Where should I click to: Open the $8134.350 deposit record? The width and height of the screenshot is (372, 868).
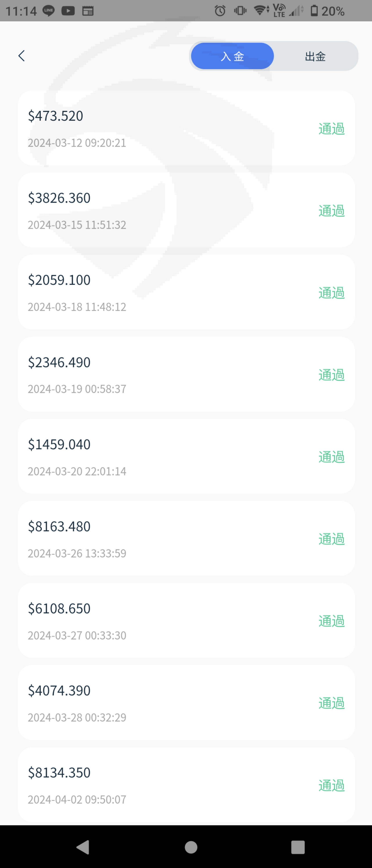click(186, 785)
